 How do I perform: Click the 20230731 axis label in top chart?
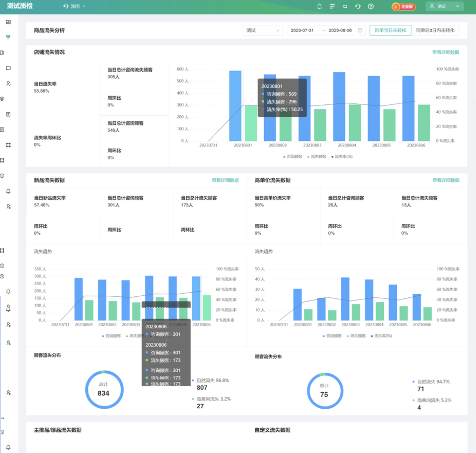[x=208, y=145]
